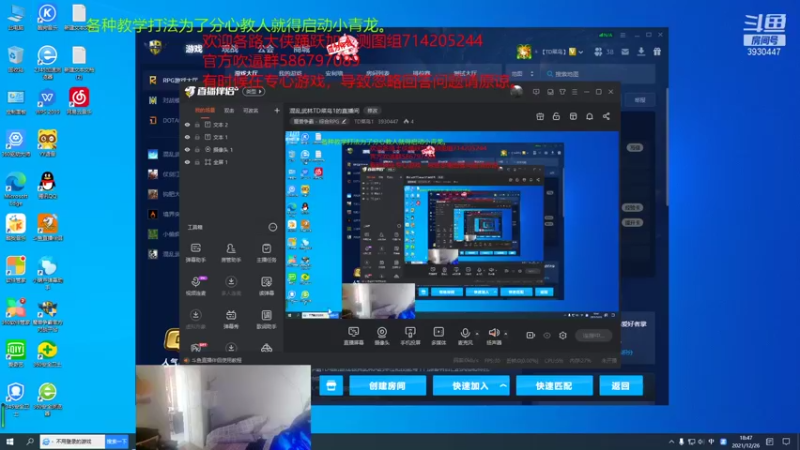Open the WPS desktop shortcut
This screenshot has height=450, width=800.
47,101
